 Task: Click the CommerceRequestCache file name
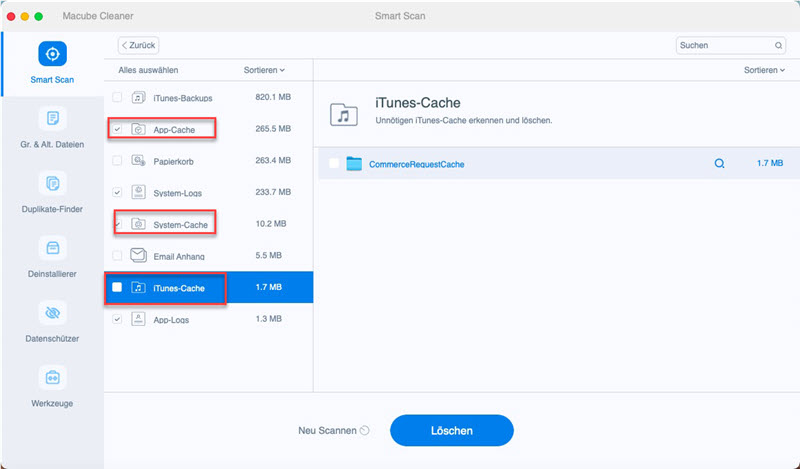(416, 164)
